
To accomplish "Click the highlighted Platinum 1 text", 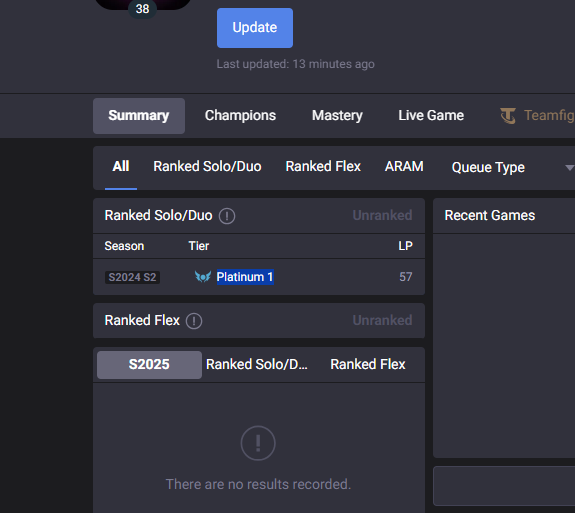I will 245,277.
